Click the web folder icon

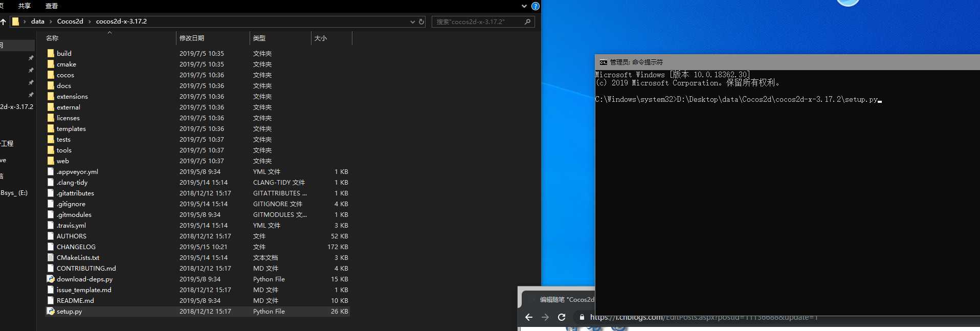(51, 161)
